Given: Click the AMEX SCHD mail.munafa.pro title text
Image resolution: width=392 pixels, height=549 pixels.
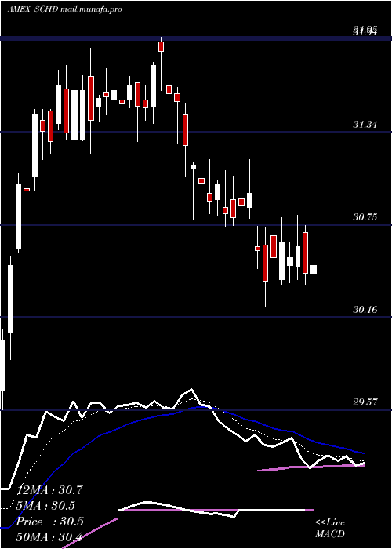Looking at the screenshot, I should coord(65,9).
